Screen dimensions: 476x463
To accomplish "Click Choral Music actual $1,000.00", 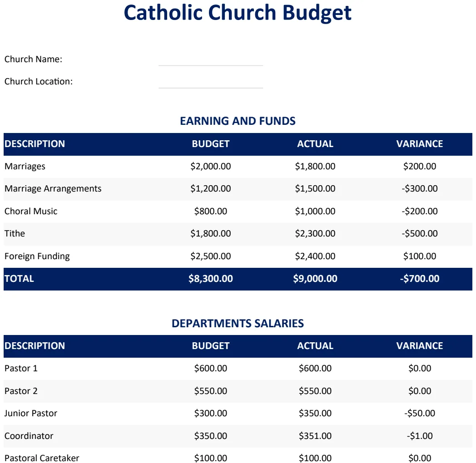I will (x=315, y=211).
